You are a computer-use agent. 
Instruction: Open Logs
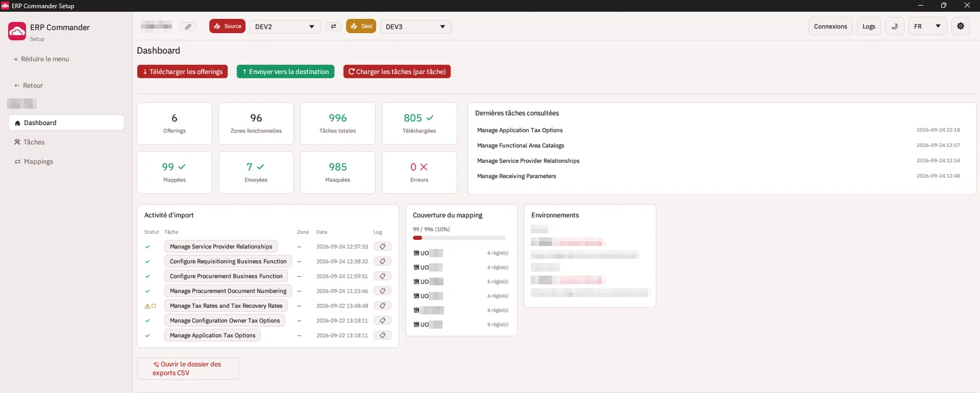point(869,26)
